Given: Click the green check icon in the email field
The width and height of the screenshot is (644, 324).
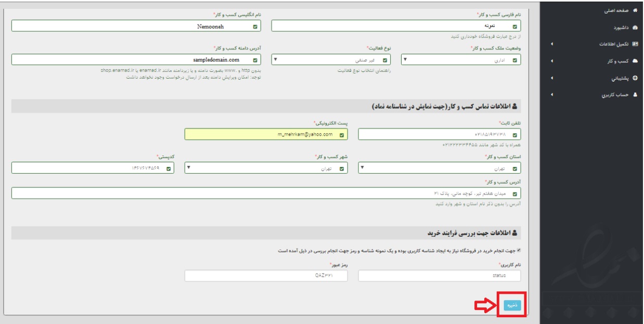Looking at the screenshot, I should point(342,135).
